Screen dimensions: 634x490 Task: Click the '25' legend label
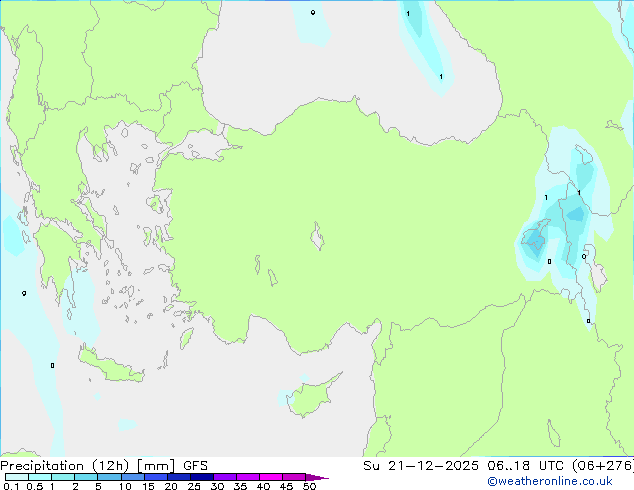pos(194,486)
